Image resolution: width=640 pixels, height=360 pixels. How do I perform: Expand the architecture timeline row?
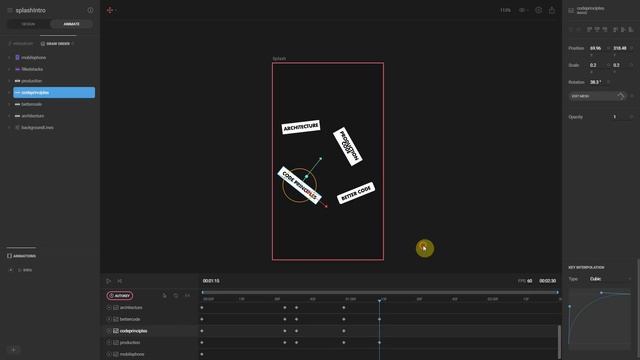pyautogui.click(x=109, y=308)
